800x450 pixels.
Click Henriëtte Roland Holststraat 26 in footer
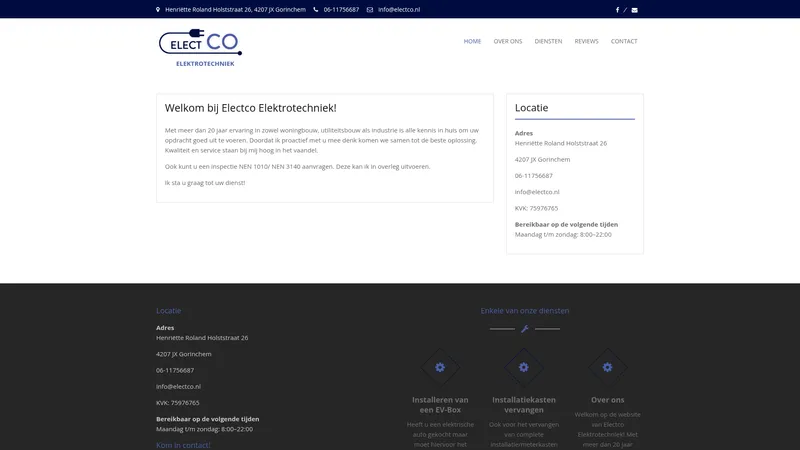202,338
